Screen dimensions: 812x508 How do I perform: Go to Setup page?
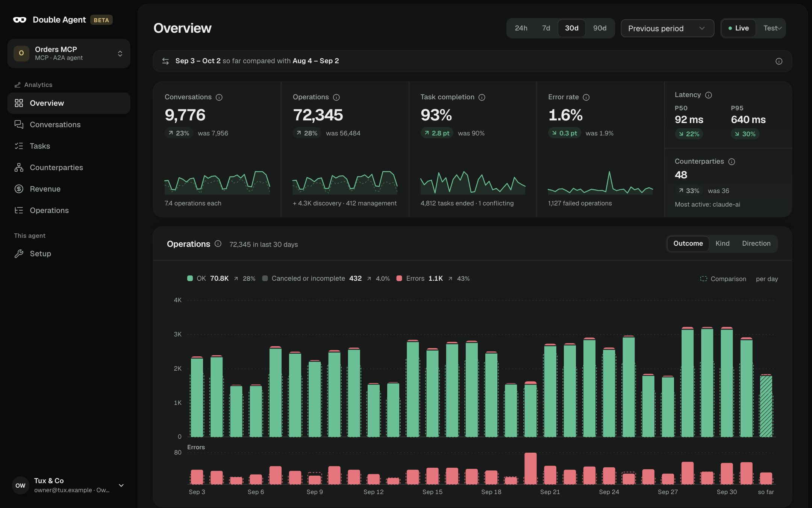pos(69,254)
